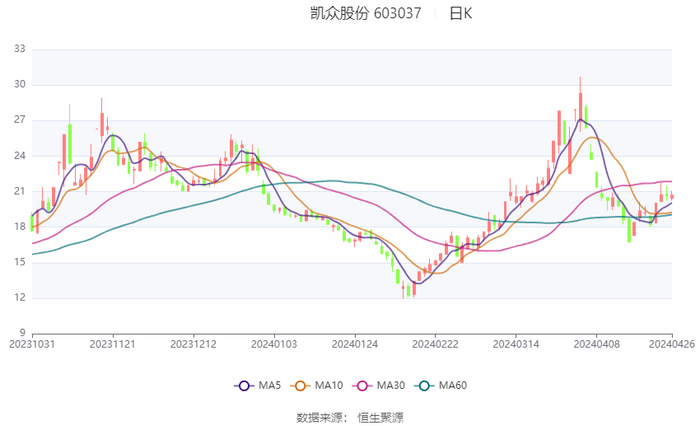Screen dimensions: 700x426
Task: Click the 15 price axis label
Action: (x=20, y=262)
